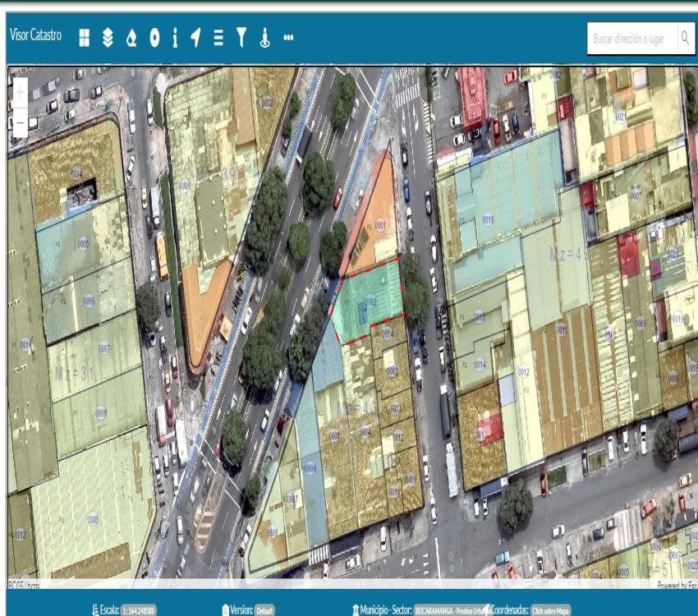This screenshot has width=698, height=616.
Task: Open the information tool icon
Action: click(x=175, y=38)
